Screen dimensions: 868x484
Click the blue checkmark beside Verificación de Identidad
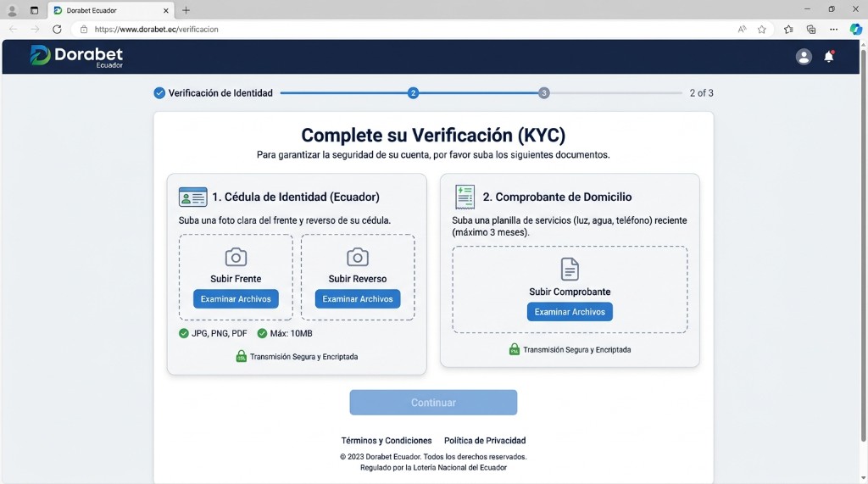pos(159,93)
